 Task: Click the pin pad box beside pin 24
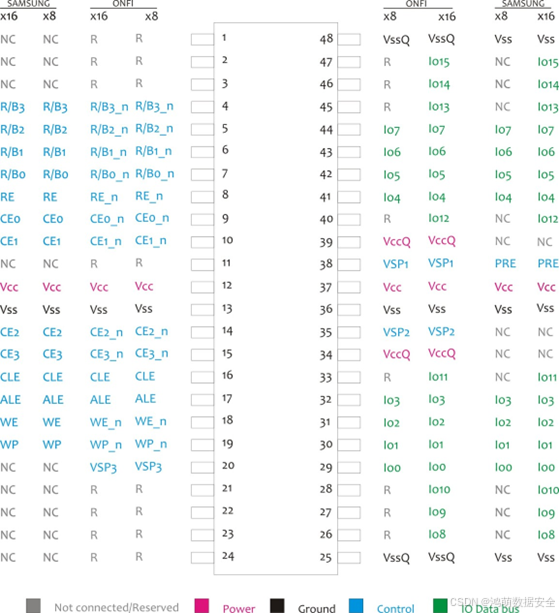click(202, 558)
